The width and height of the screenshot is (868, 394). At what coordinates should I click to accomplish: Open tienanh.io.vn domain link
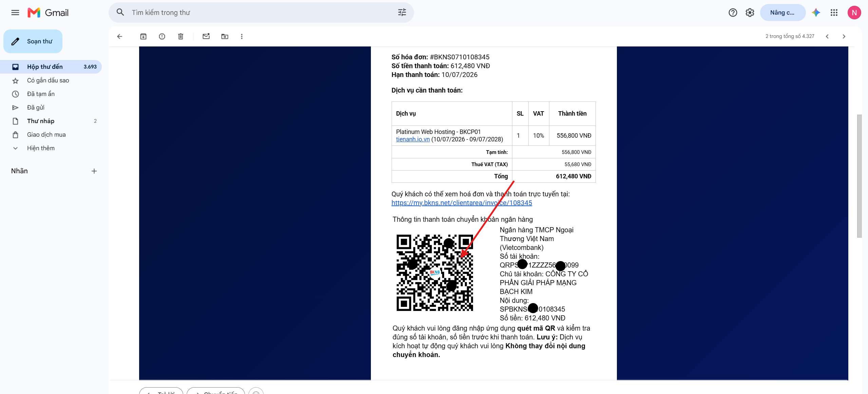tap(413, 139)
